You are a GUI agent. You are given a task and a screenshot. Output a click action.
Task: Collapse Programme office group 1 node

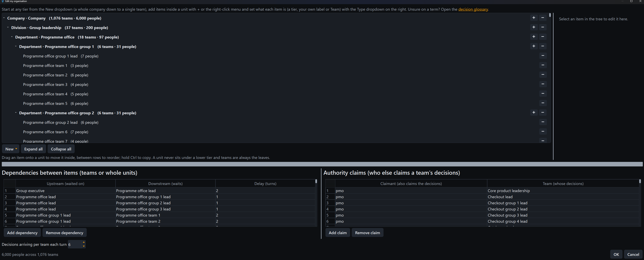click(16, 47)
